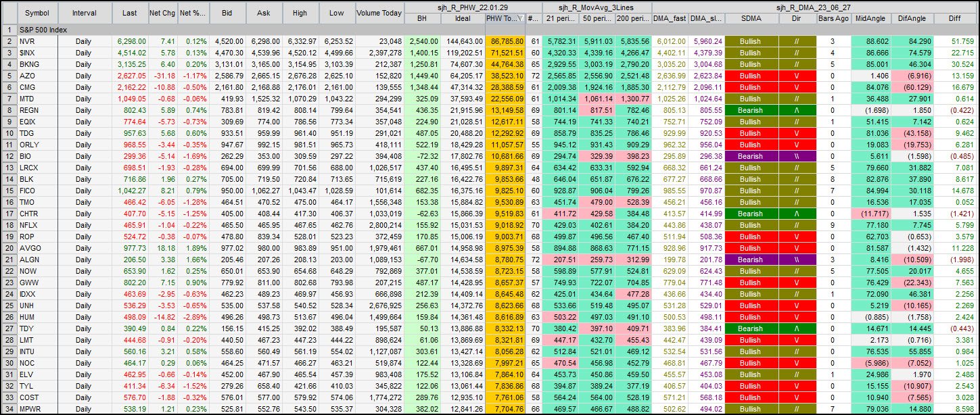Click the Dir column header
The height and width of the screenshot is (415, 980).
[796, 19]
